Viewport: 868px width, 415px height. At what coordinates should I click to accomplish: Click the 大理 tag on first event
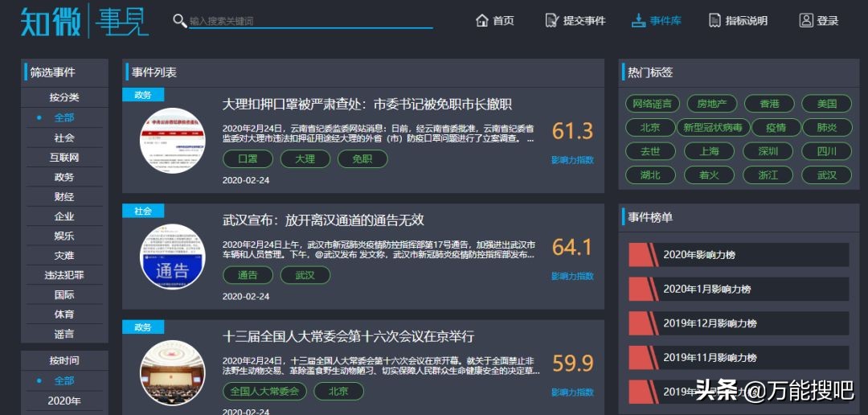[x=305, y=159]
